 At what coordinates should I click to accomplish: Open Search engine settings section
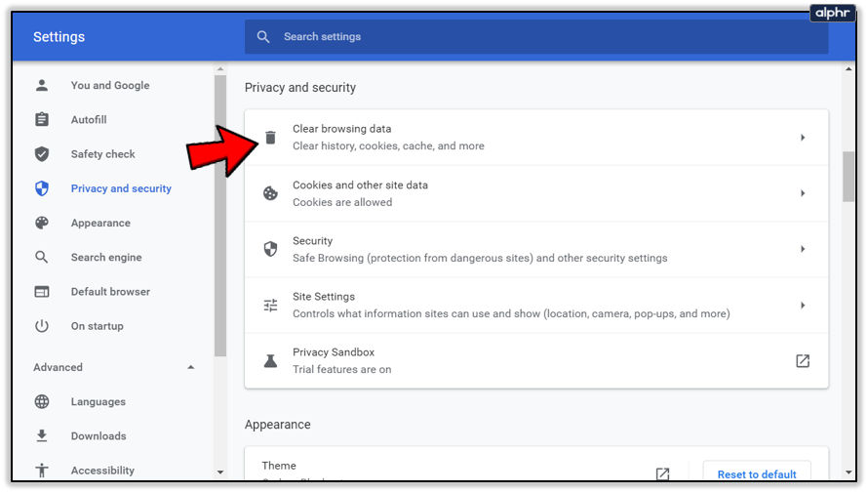pos(106,257)
